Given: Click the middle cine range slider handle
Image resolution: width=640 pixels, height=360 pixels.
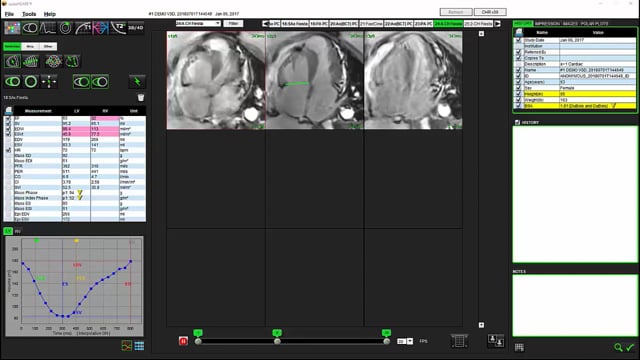Looking at the screenshot, I should [x=277, y=341].
